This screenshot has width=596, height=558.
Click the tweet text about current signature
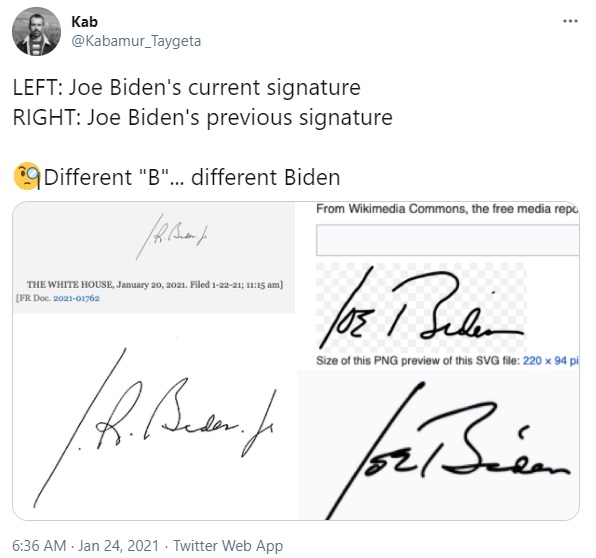(187, 87)
